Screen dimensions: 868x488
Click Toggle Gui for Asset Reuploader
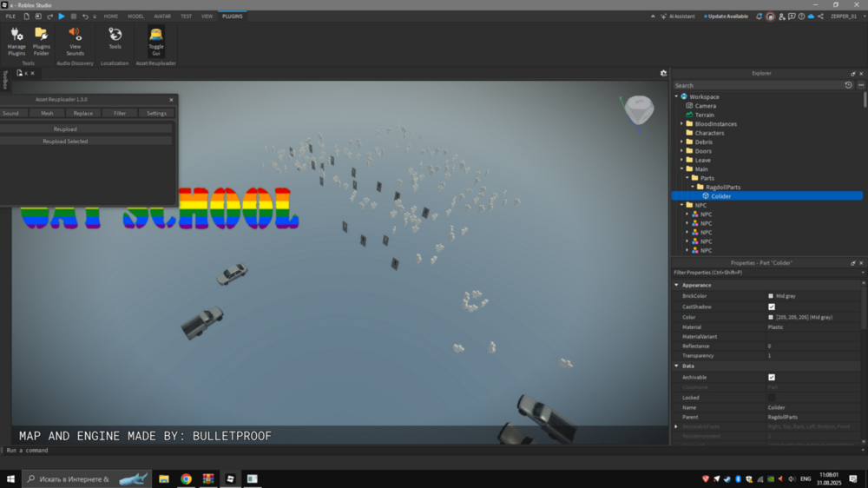point(156,42)
